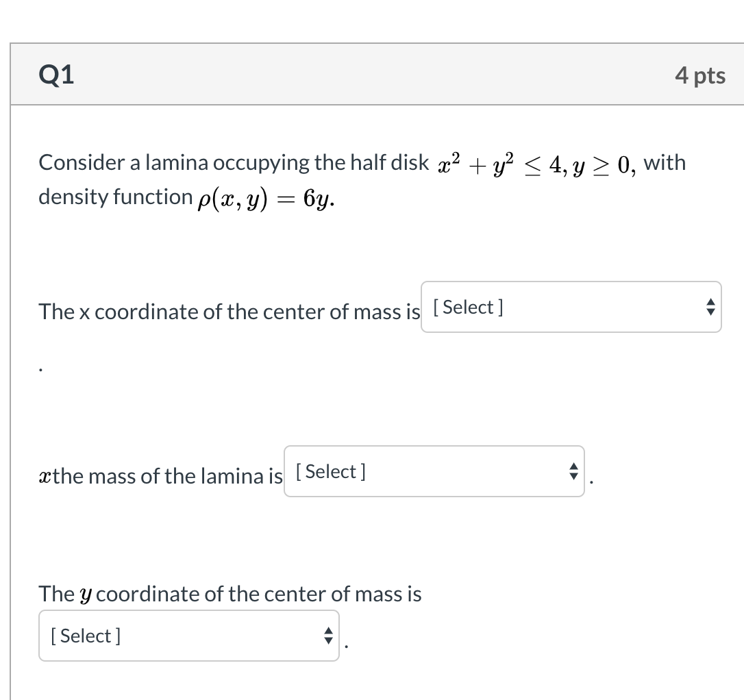Select an answer for the y coordinate question
The width and height of the screenshot is (744, 700).
(188, 635)
